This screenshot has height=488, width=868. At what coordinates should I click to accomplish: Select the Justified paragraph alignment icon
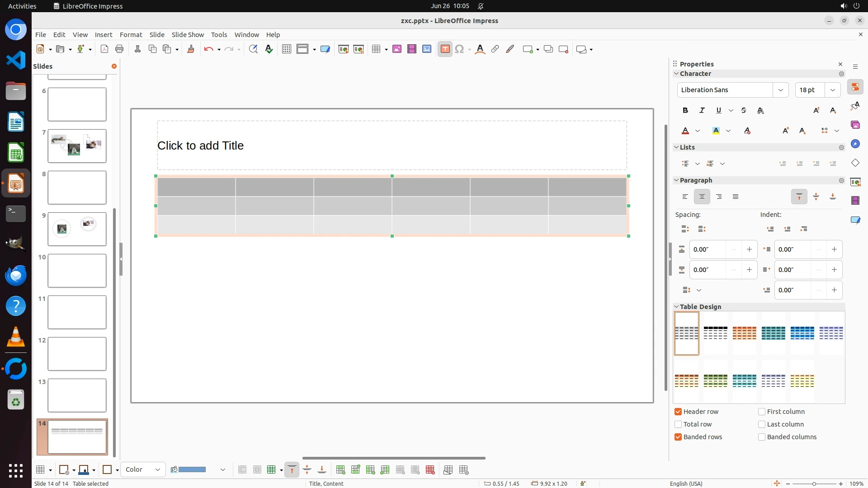736,197
